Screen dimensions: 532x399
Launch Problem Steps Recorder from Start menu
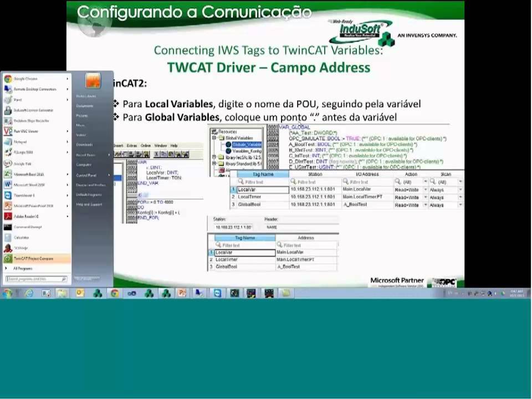35,121
